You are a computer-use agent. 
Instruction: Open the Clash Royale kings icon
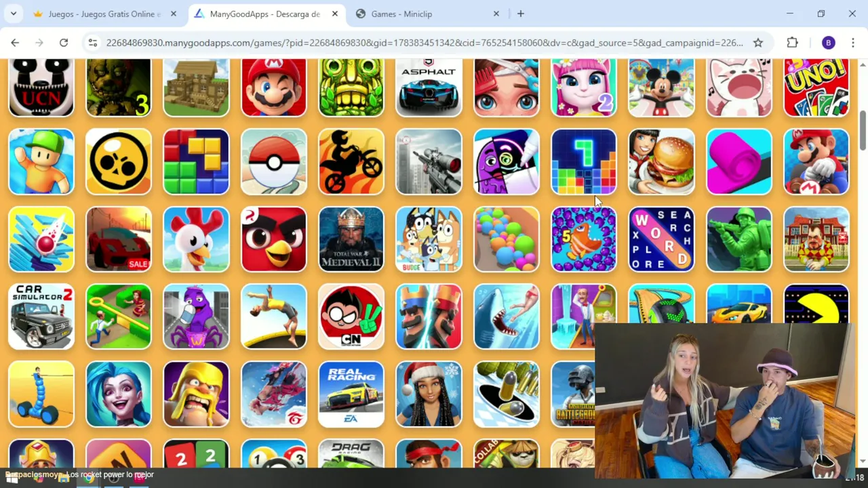click(429, 317)
